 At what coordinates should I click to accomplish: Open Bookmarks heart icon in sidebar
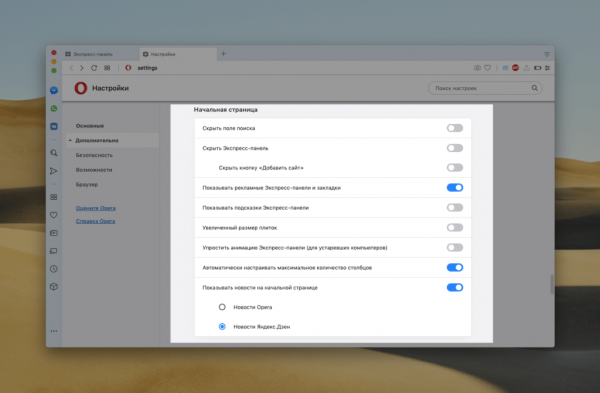tap(54, 215)
